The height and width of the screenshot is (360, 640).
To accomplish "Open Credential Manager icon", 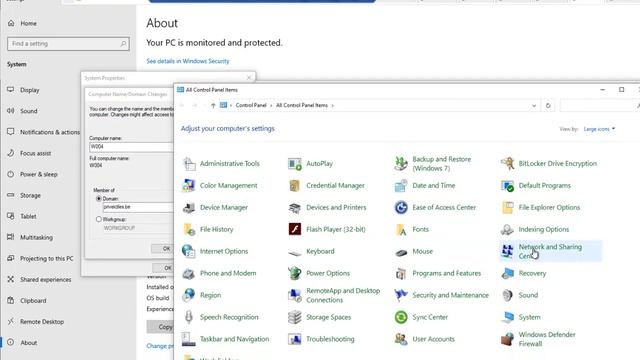I will tap(295, 186).
